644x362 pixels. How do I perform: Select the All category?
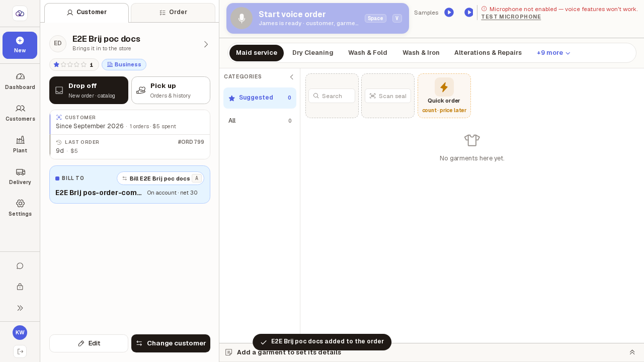click(260, 121)
